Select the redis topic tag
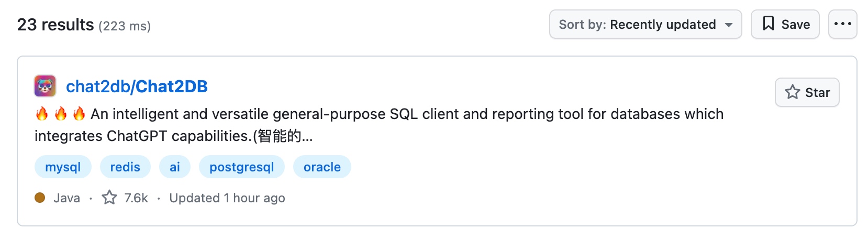The width and height of the screenshot is (868, 239). point(125,167)
